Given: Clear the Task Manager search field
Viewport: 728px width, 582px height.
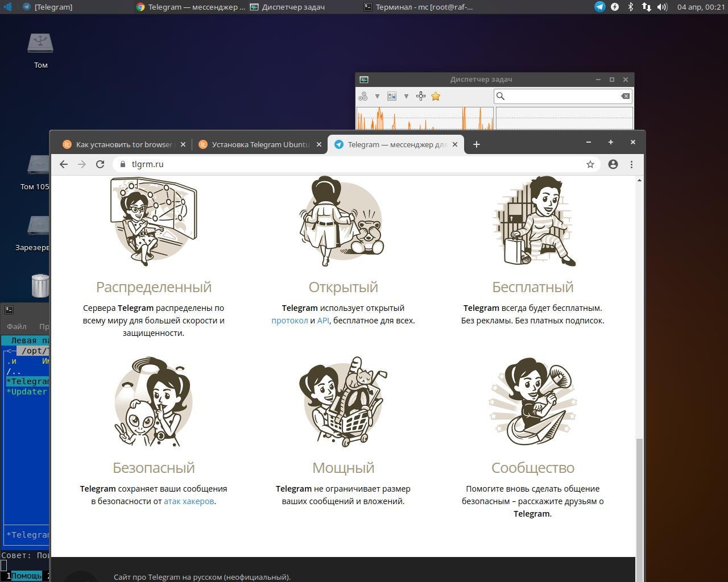Looking at the screenshot, I should coord(625,96).
